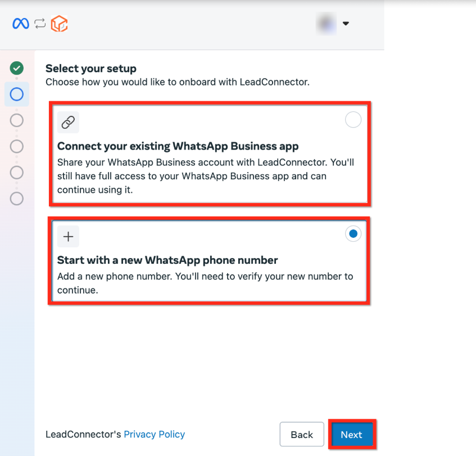Select Connect your existing WhatsApp Business app radio
Screen dimensions: 476x456
[x=353, y=120]
